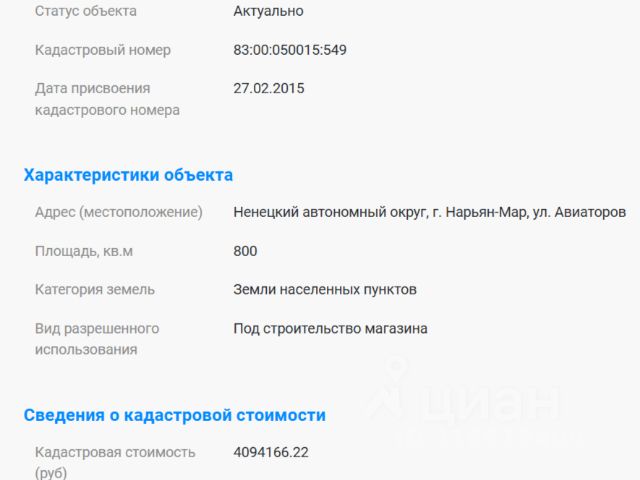
Task: Click the 'Характеристики объекта' section heading
Action: tap(128, 175)
